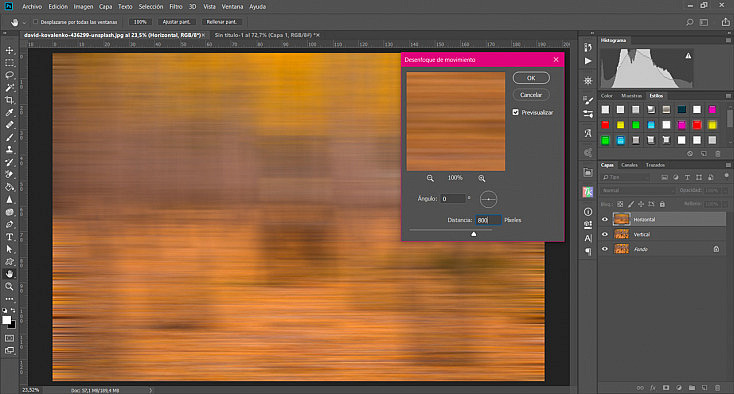Select the Move tool
The image size is (734, 394).
(x=9, y=50)
